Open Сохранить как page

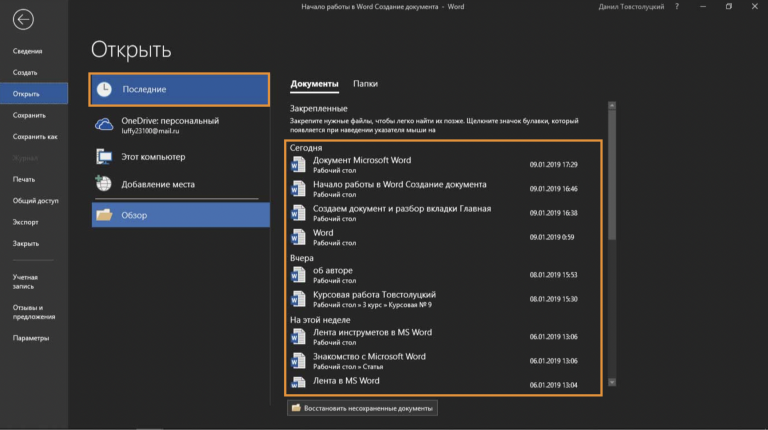point(35,137)
